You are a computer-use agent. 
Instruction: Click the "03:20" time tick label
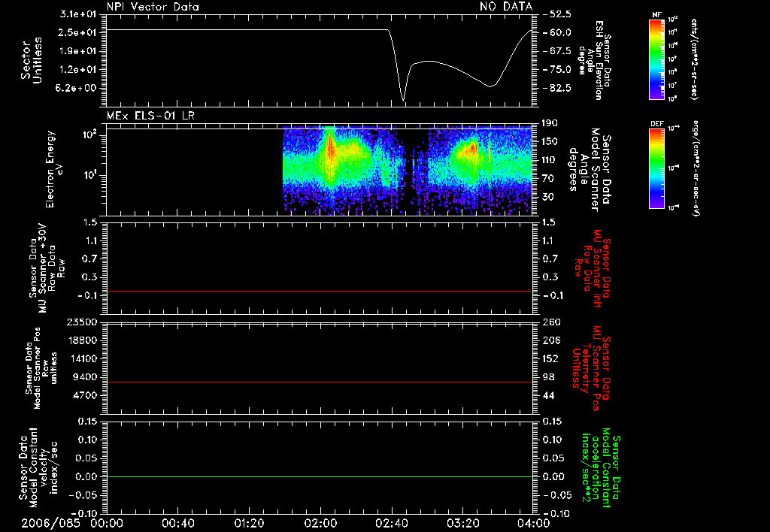463,523
